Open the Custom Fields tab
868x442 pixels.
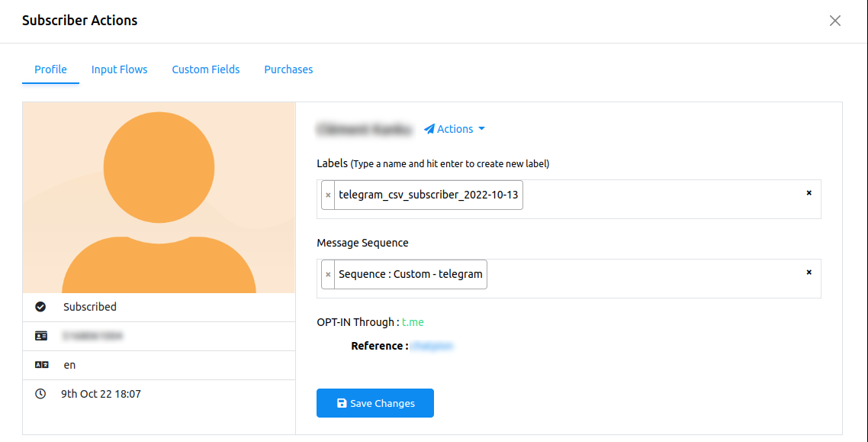pyautogui.click(x=205, y=69)
